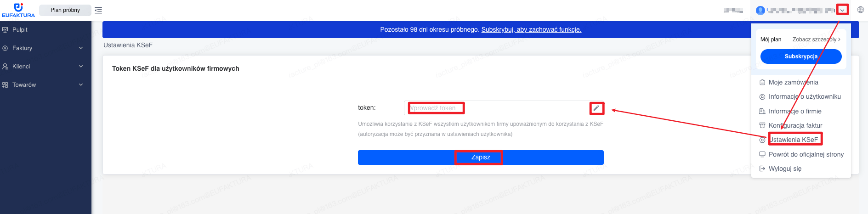Click the user avatar icon
Screen dimensions: 868x214
(x=760, y=10)
